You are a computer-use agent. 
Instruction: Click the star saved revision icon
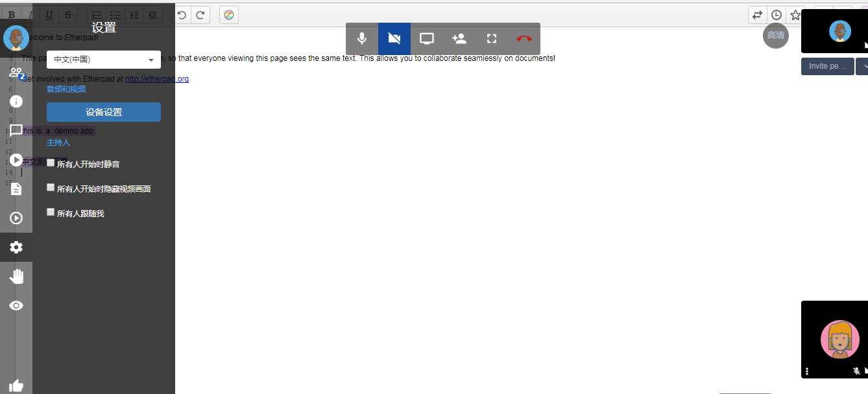pos(795,15)
